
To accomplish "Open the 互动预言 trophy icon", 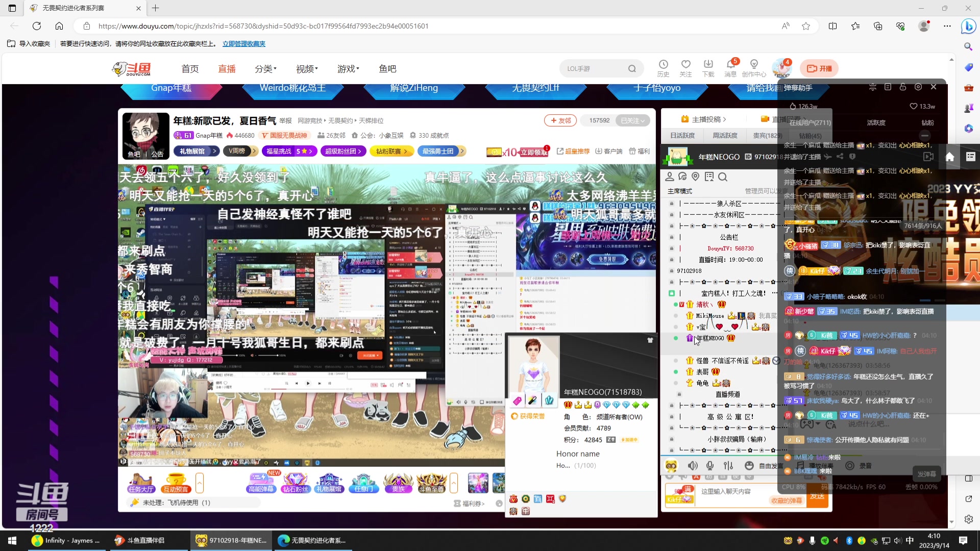I will (176, 483).
